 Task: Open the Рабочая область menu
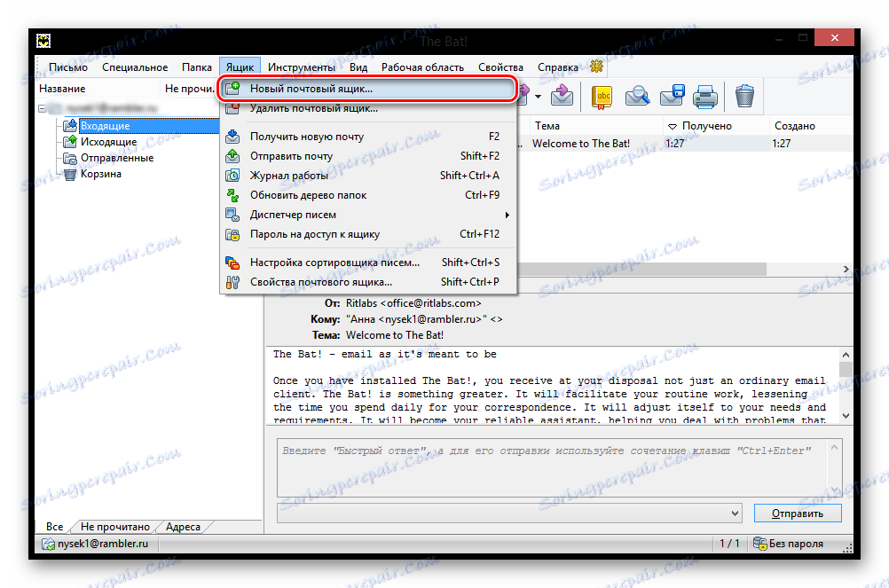pos(422,67)
